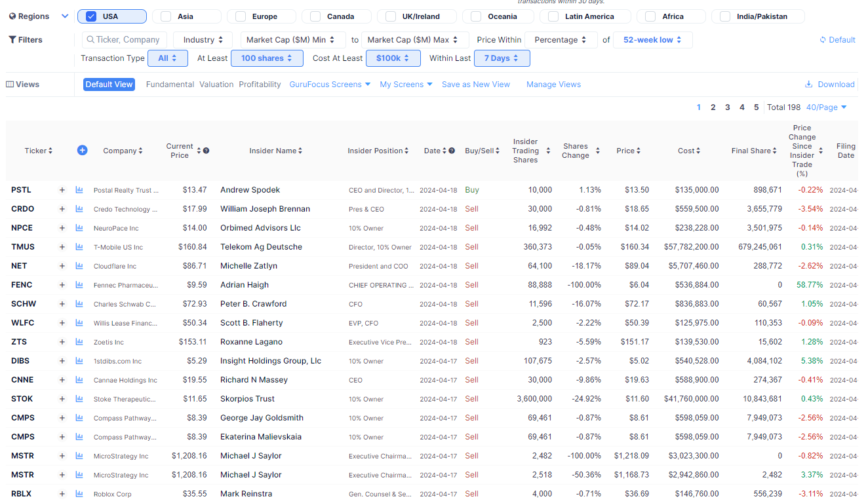Open chart icon for RBLX row
Image resolution: width=868 pixels, height=503 pixels.
coord(79,494)
